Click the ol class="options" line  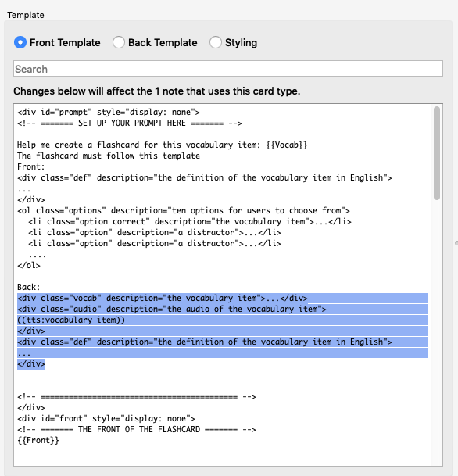[x=184, y=210]
